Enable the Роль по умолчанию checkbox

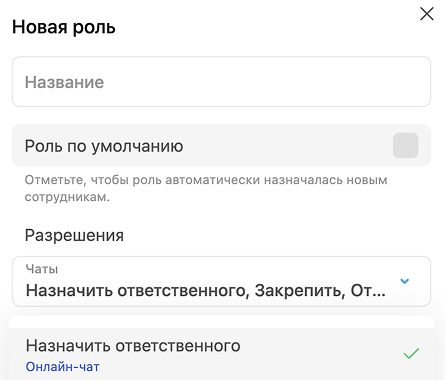405,145
